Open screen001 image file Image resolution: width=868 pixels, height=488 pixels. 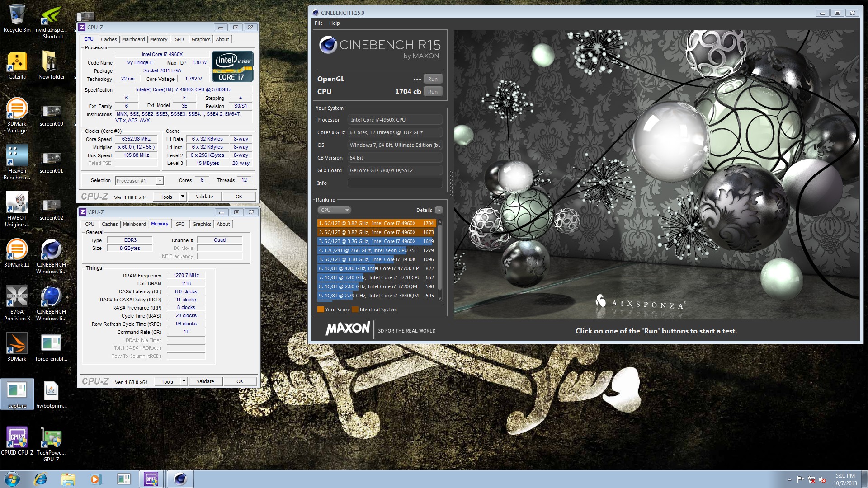click(52, 162)
